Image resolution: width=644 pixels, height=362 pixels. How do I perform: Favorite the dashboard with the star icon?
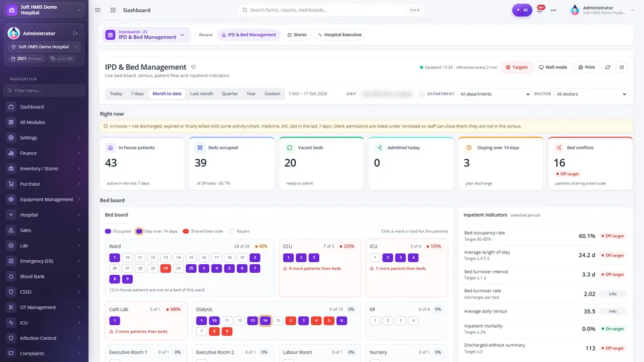coord(193,67)
